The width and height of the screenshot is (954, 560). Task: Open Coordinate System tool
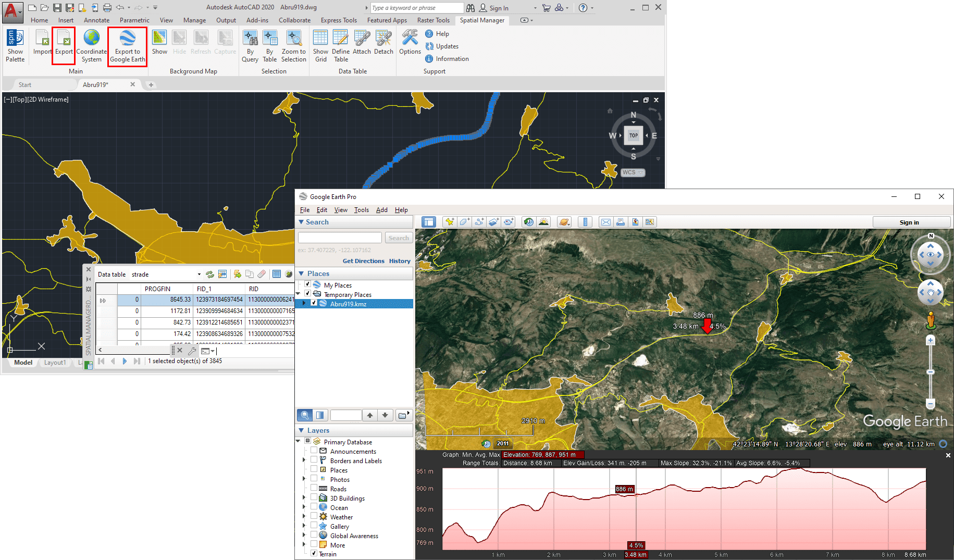coord(92,46)
